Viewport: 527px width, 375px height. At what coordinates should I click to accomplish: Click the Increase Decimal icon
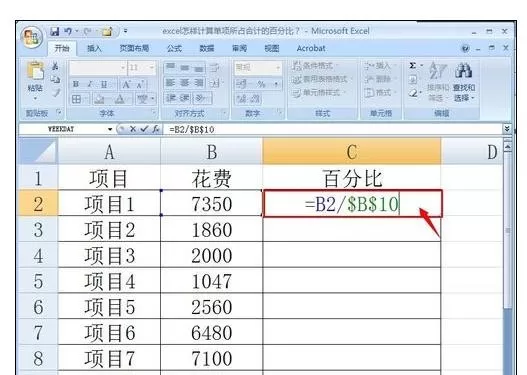(x=241, y=99)
